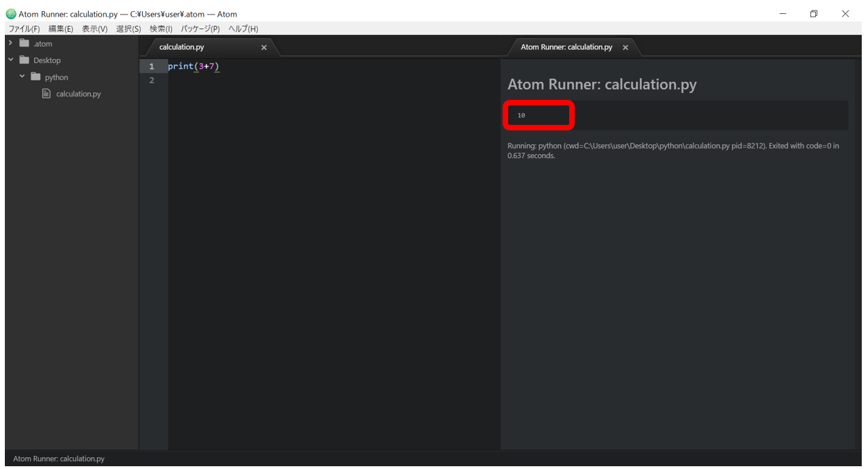This screenshot has width=868, height=469.
Task: Click the Desktop folder icon
Action: [24, 60]
